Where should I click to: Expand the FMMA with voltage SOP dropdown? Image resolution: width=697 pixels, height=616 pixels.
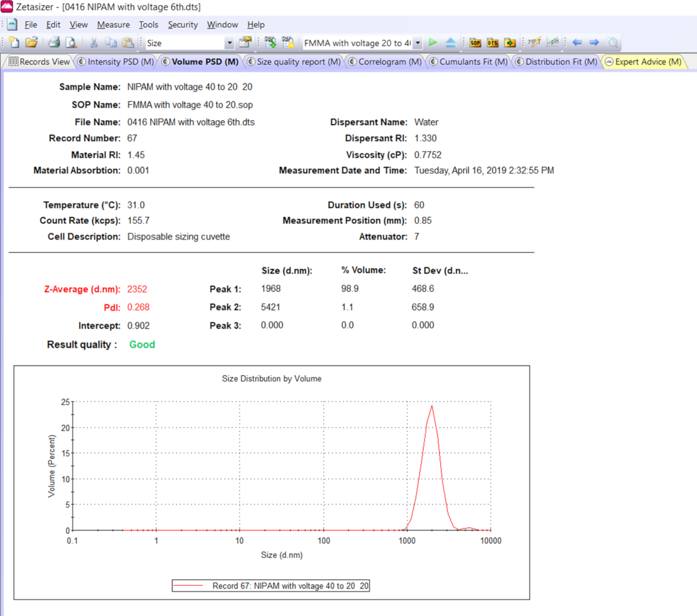coord(418,43)
